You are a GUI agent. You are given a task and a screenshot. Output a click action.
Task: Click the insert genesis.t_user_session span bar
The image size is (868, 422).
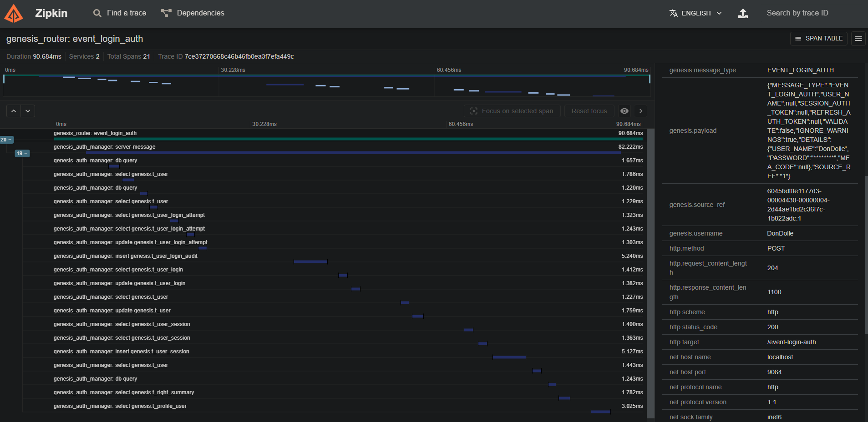point(509,357)
